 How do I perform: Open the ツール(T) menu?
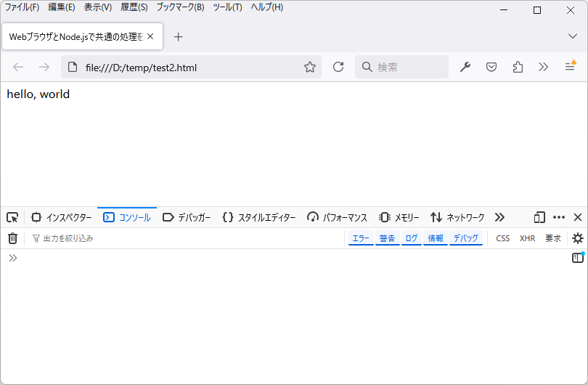[x=228, y=7]
